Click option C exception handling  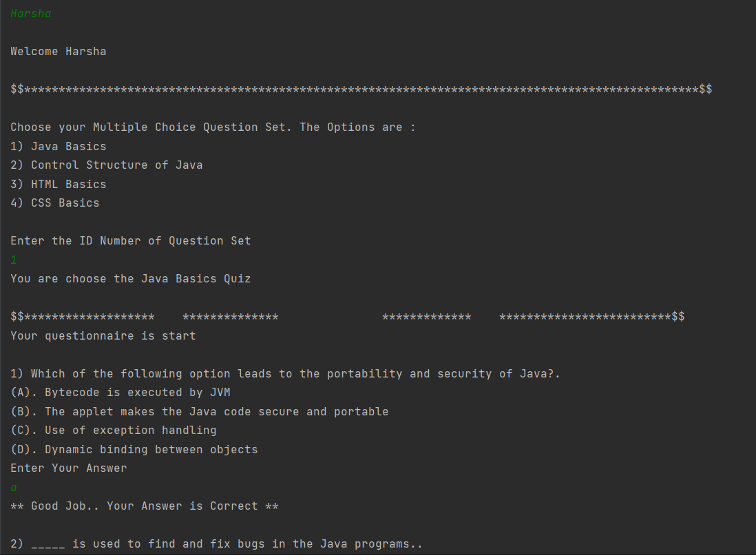point(114,431)
